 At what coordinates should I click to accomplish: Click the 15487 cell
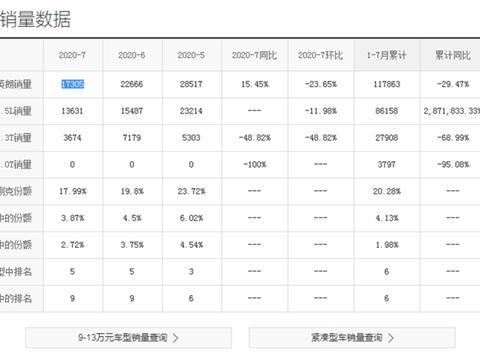[x=132, y=111]
